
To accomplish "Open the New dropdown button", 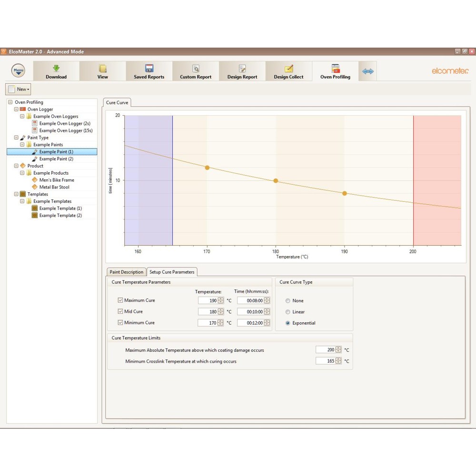I will point(18,89).
